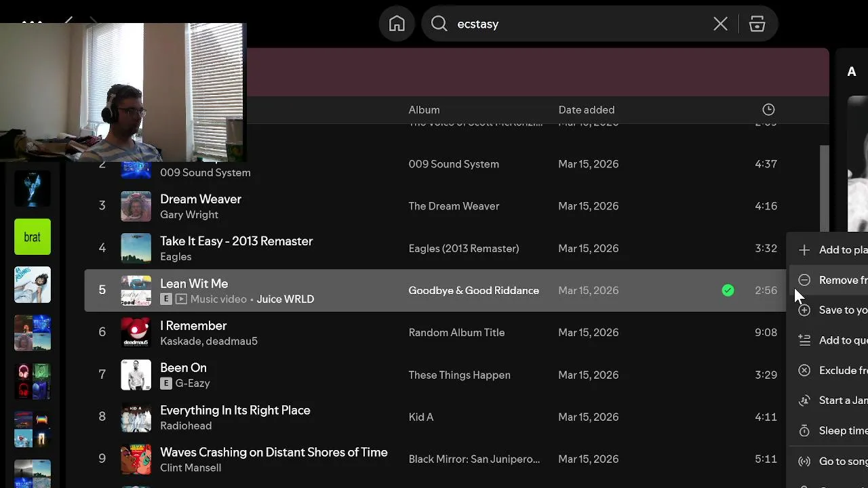
Task: Click the Start a Jam icon
Action: 804,401
